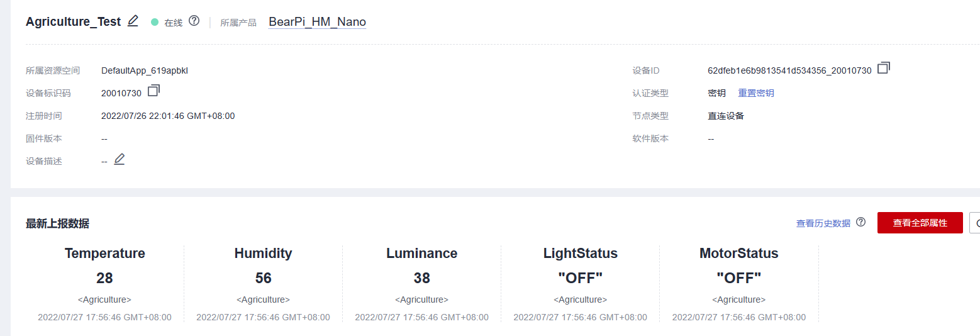Open help icon beside 查看历史数据
The width and height of the screenshot is (980, 336).
(861, 222)
